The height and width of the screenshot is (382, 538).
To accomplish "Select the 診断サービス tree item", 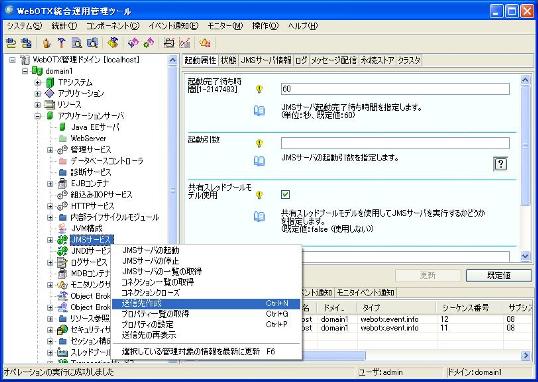I will [91, 172].
